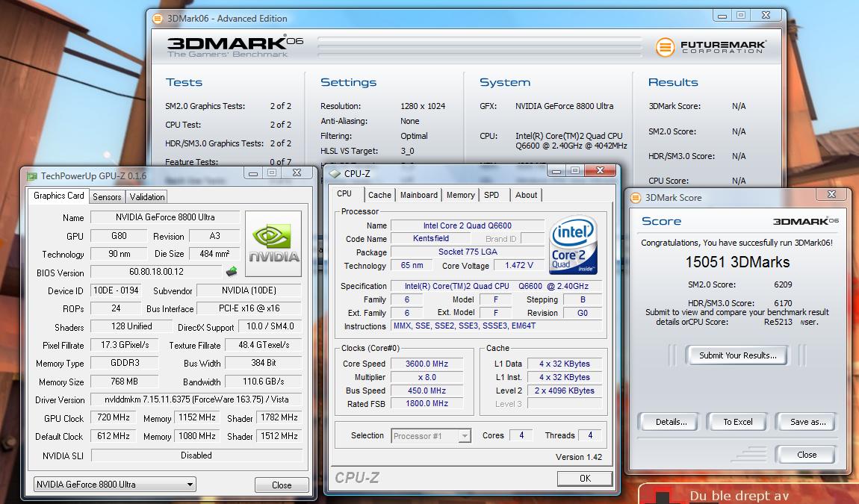
Task: Click the Cores count field in CPU-Z
Action: point(521,435)
